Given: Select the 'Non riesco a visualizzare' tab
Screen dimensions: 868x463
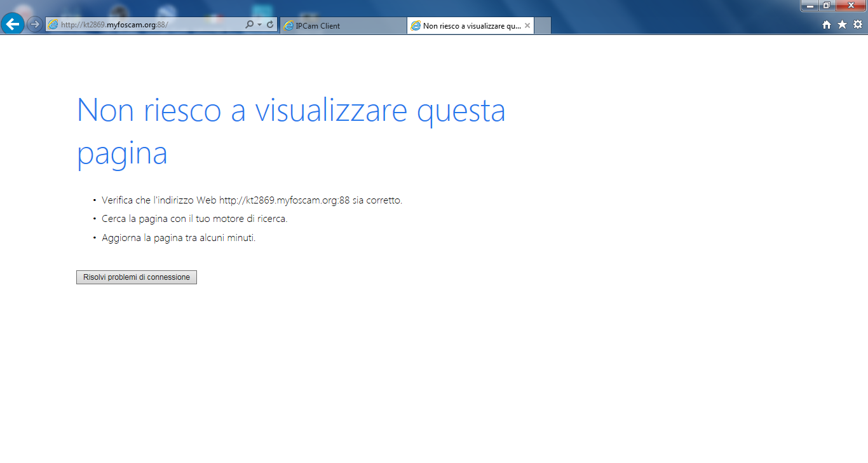Looking at the screenshot, I should coord(470,25).
